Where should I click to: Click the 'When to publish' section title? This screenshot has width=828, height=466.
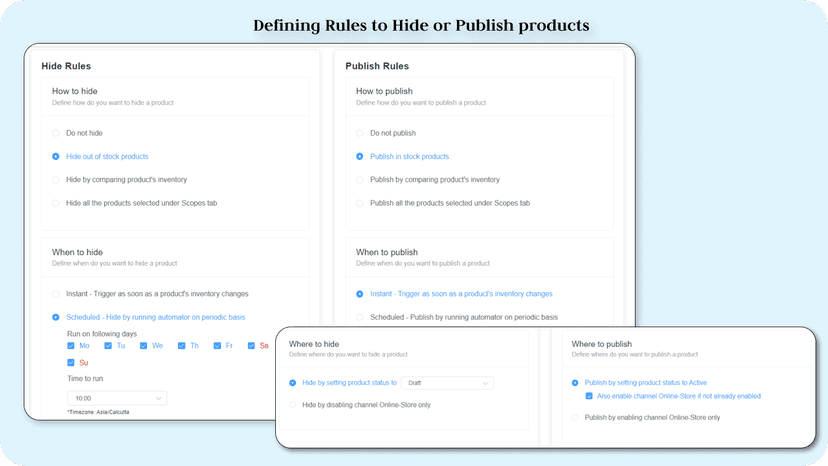[x=387, y=252]
